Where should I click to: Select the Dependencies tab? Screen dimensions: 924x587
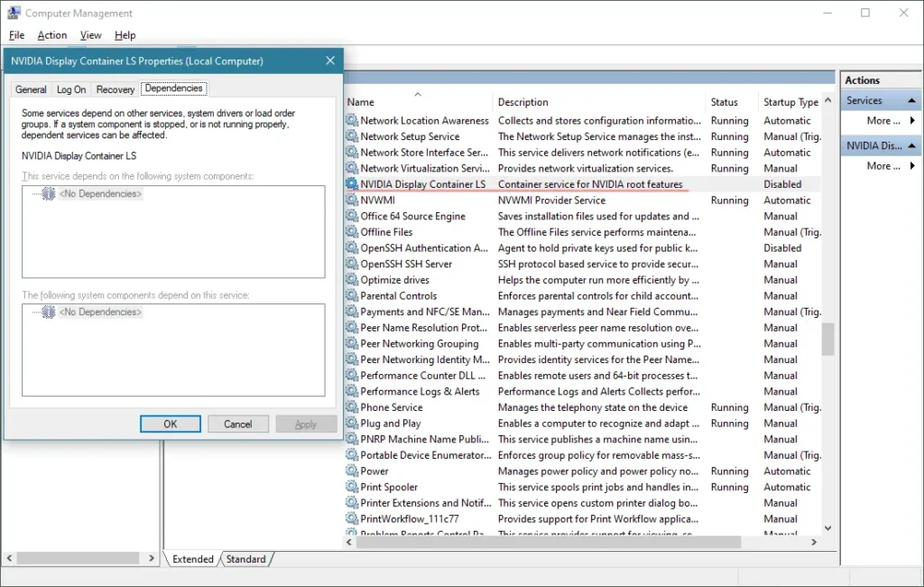[174, 88]
